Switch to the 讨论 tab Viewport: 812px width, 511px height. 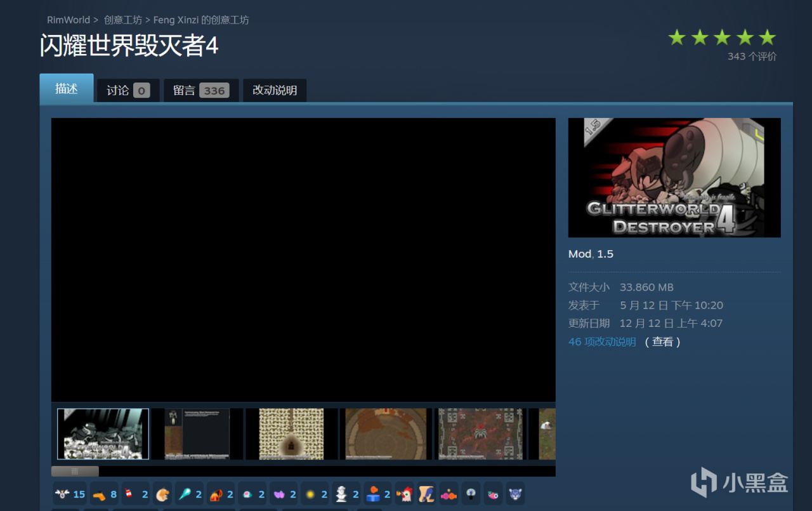point(128,90)
